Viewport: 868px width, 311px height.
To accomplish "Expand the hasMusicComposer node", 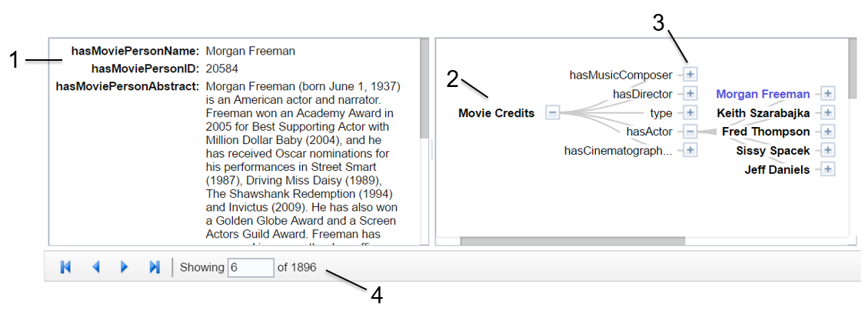I will point(690,75).
